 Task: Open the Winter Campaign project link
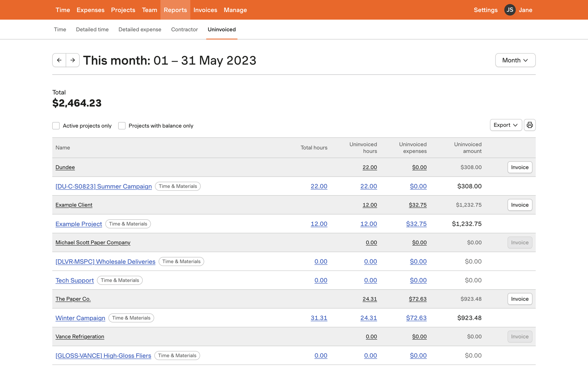tap(80, 318)
